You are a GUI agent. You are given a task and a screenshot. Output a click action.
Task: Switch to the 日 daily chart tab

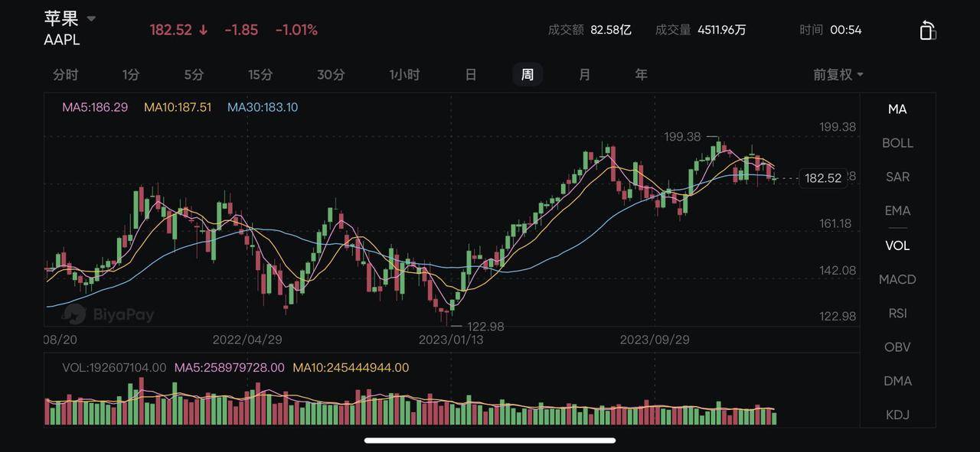point(471,74)
